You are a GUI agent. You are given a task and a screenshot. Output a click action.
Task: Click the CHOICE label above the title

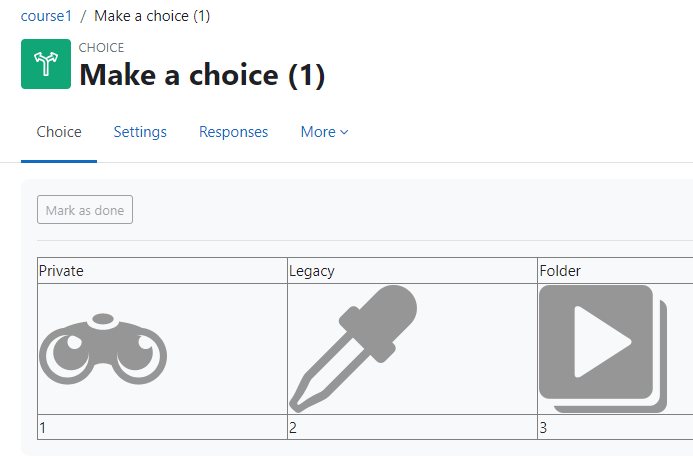[x=101, y=47]
